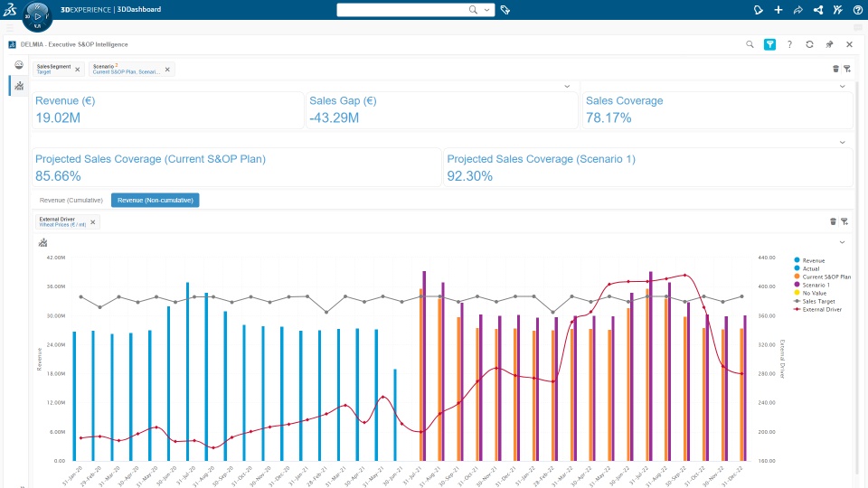The height and width of the screenshot is (488, 868).
Task: Switch to the Revenue (Cumulative) tab
Action: point(71,201)
